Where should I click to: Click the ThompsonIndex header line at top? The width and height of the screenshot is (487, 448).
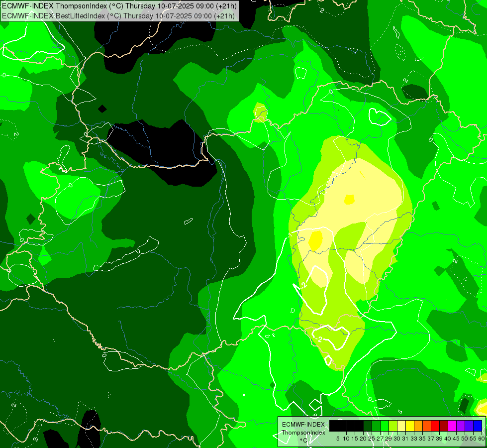[x=119, y=6]
